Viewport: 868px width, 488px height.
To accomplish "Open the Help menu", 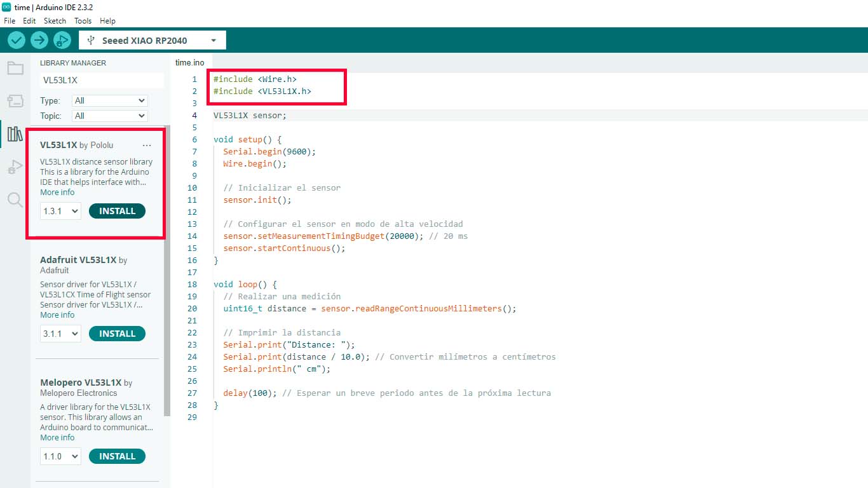I will [107, 21].
